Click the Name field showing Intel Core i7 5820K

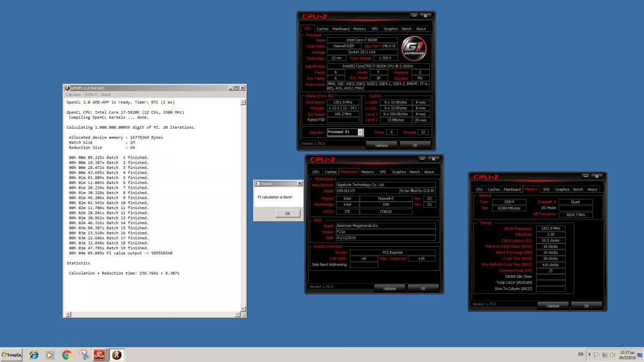click(x=362, y=40)
